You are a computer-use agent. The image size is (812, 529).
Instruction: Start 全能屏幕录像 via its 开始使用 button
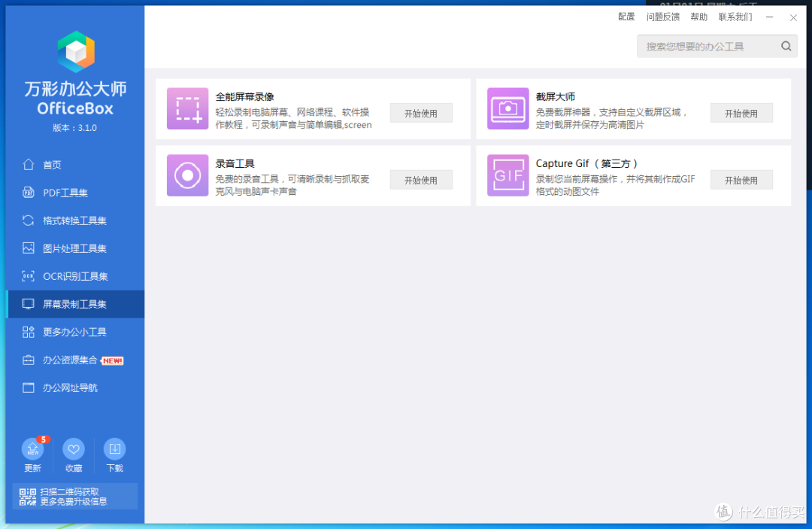[420, 112]
